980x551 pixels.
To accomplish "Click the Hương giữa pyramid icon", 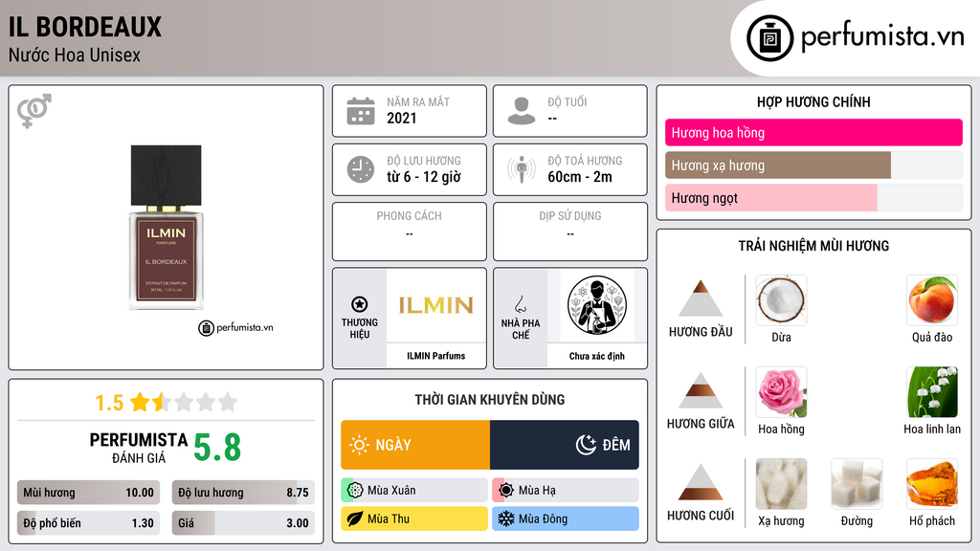I will point(701,390).
